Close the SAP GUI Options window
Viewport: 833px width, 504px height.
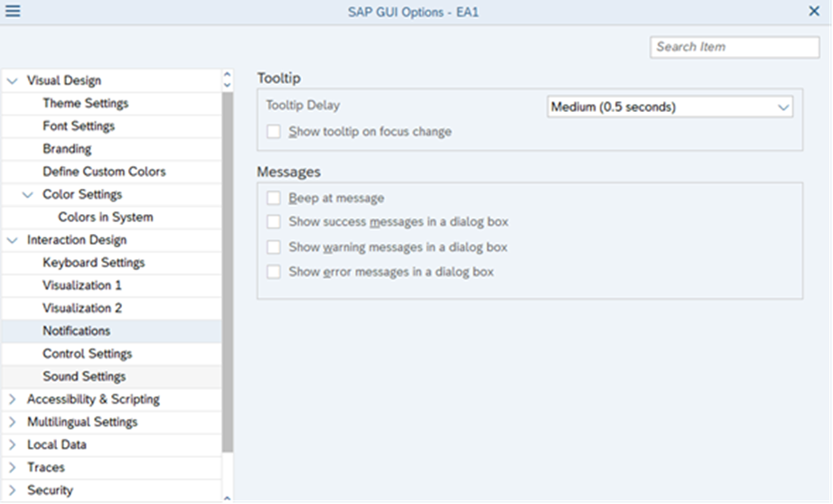click(814, 12)
